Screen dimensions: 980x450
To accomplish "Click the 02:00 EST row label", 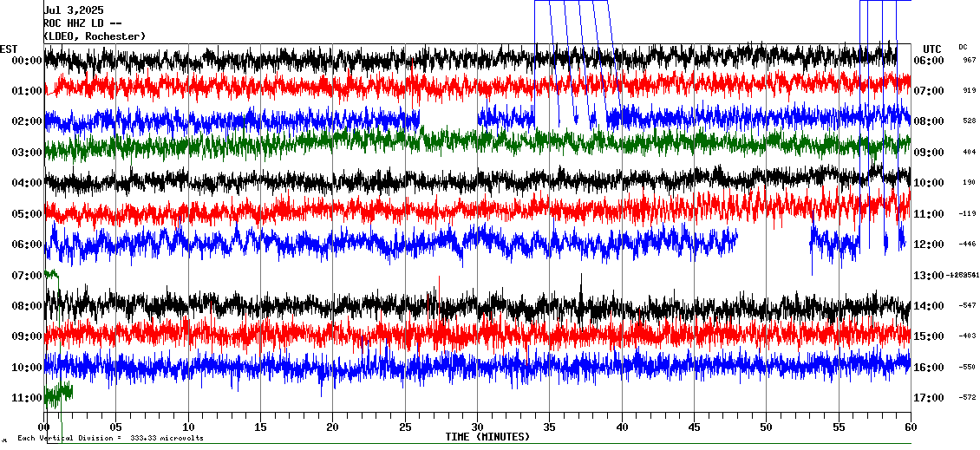I will [27, 121].
